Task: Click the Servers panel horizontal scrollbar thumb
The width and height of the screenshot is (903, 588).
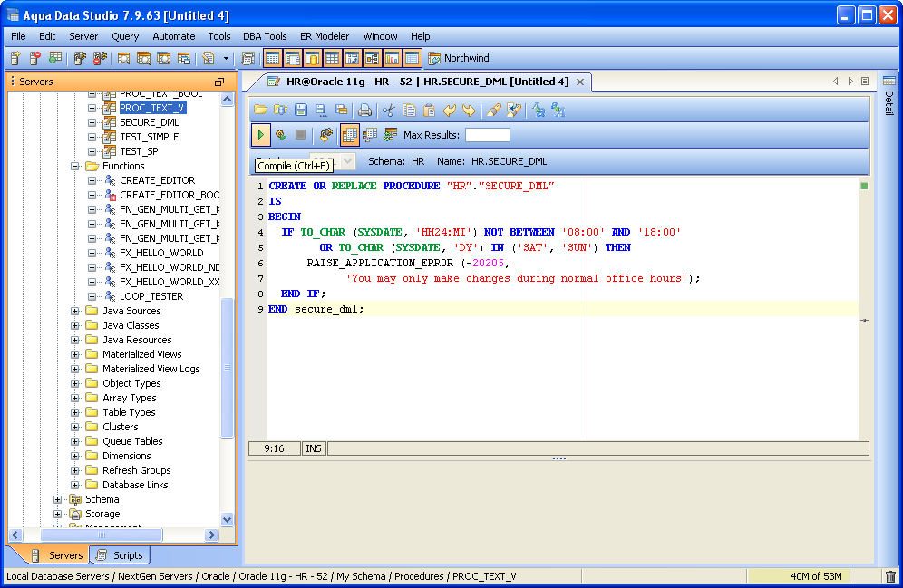Action: (x=100, y=535)
